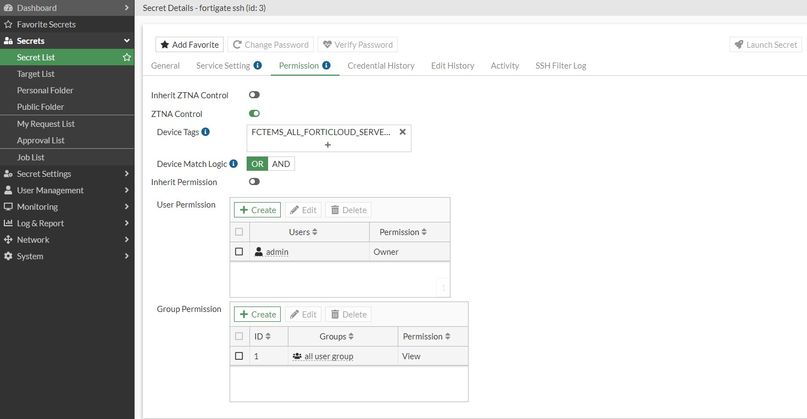The height and width of the screenshot is (419, 807).
Task: Click the admin user icon
Action: (258, 252)
